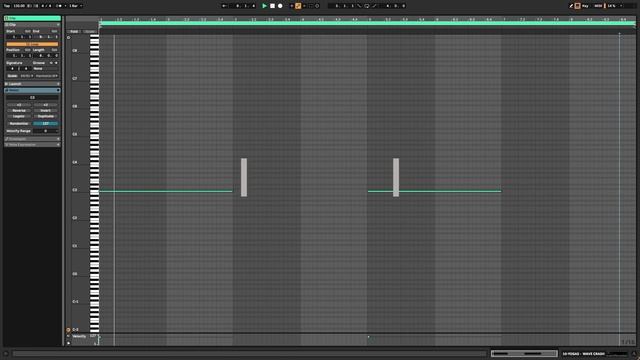Click the Clip title bar
The image size is (640, 360).
[x=32, y=18]
